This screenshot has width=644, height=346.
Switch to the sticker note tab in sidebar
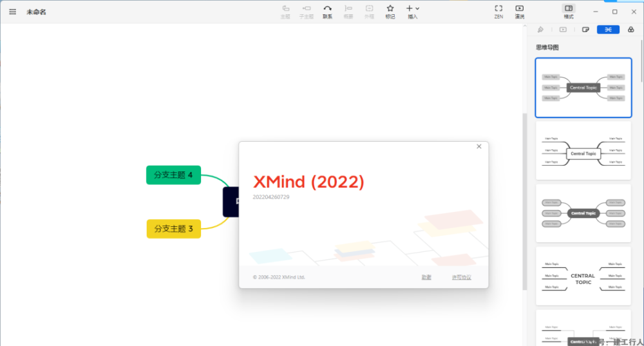tap(585, 30)
